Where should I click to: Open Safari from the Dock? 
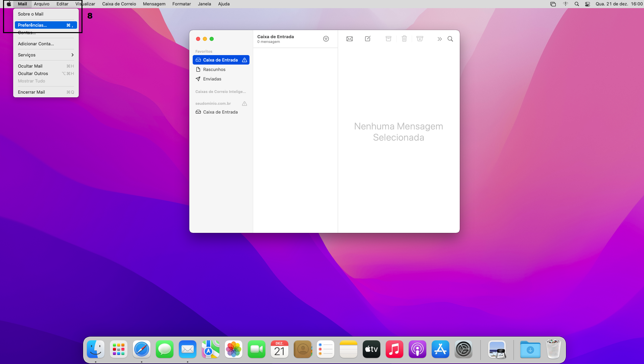tap(142, 349)
